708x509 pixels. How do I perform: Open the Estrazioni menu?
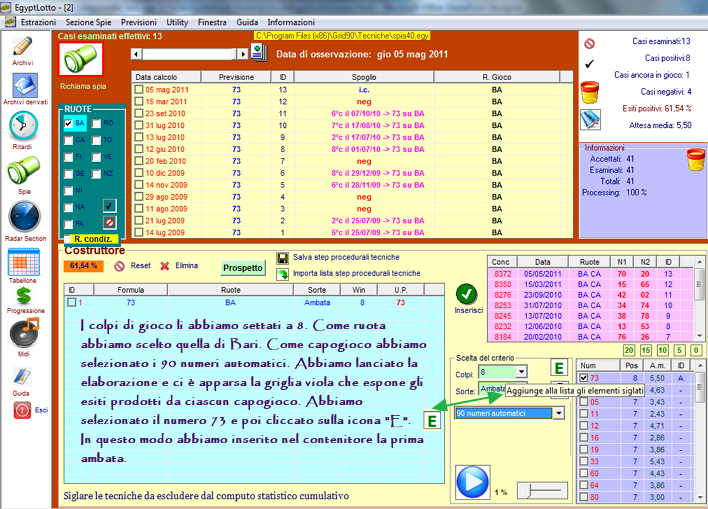[x=38, y=22]
